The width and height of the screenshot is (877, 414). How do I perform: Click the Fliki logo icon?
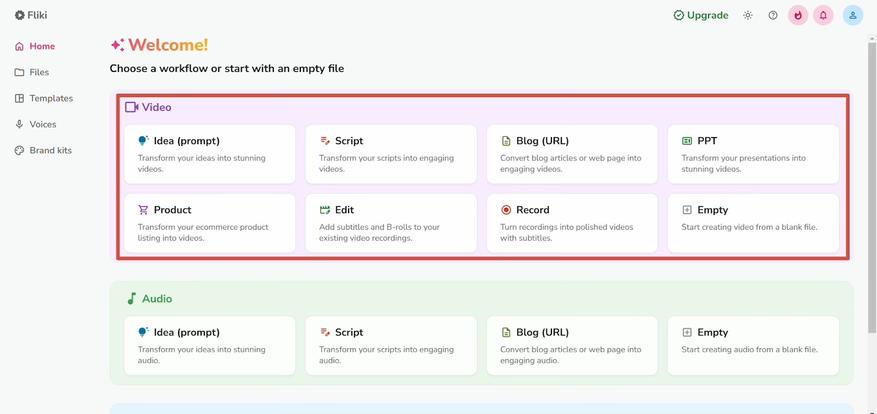click(20, 16)
